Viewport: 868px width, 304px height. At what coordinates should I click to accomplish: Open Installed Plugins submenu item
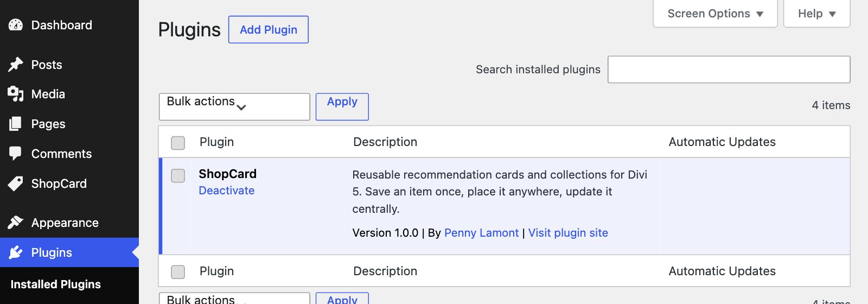click(x=56, y=284)
